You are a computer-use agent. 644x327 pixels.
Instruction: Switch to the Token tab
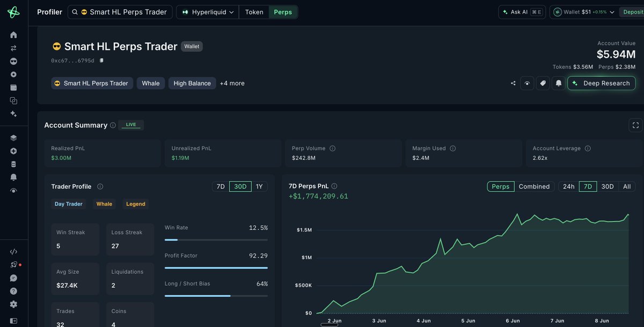(254, 12)
